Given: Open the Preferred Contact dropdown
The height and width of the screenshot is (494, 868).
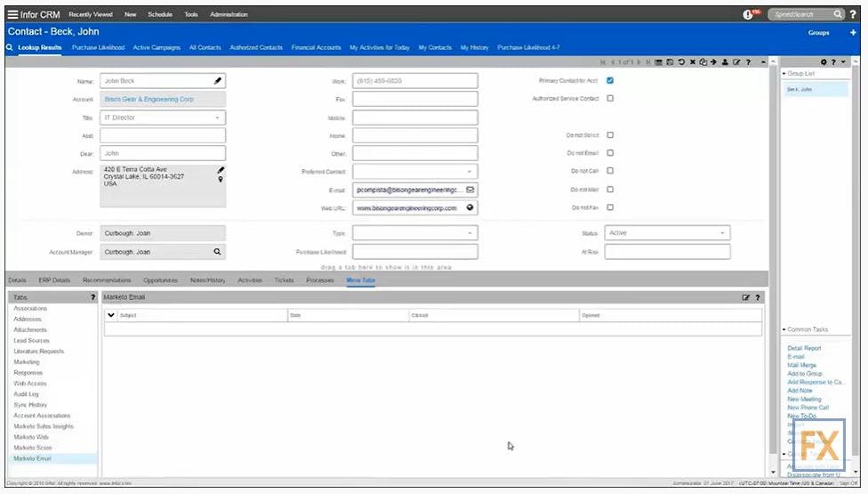Looking at the screenshot, I should [x=470, y=172].
